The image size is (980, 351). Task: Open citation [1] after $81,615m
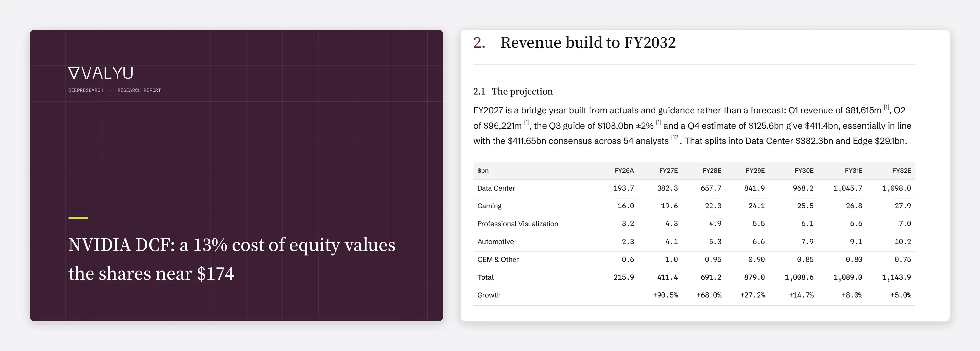[x=886, y=107]
